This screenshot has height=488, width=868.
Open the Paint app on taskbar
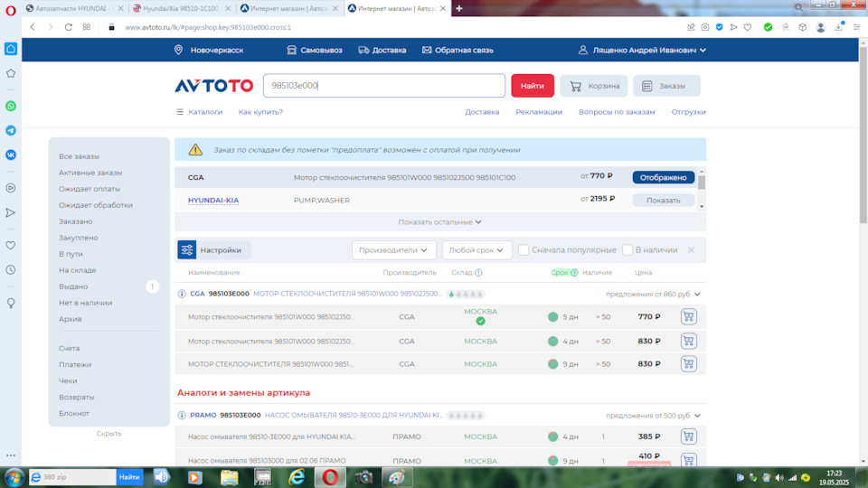pos(397,477)
